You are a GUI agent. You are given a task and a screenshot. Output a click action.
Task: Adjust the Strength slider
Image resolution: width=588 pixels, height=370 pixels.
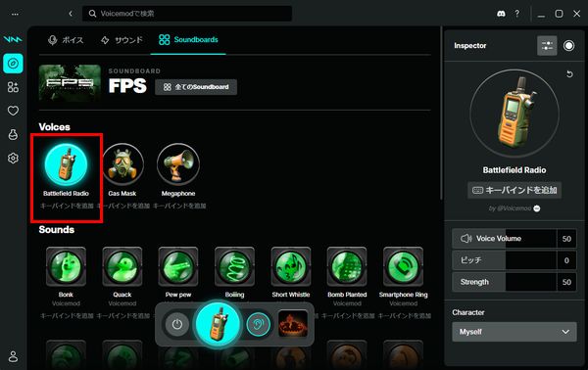click(x=504, y=282)
